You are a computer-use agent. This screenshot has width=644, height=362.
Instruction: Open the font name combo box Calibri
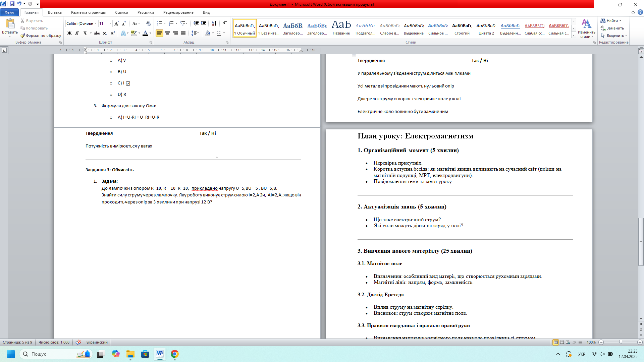click(x=82, y=23)
